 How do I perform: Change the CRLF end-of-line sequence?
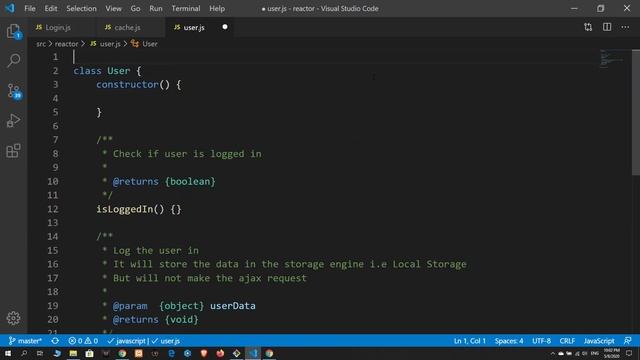(567, 341)
